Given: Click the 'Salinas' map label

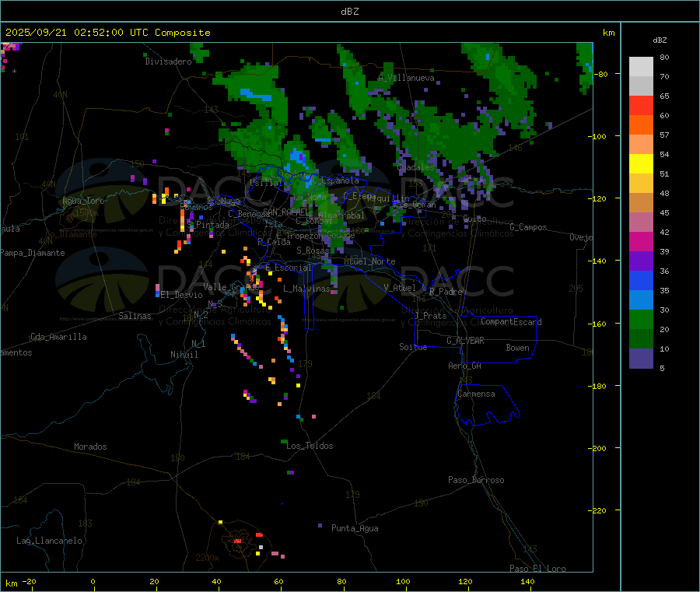Looking at the screenshot, I should (135, 316).
